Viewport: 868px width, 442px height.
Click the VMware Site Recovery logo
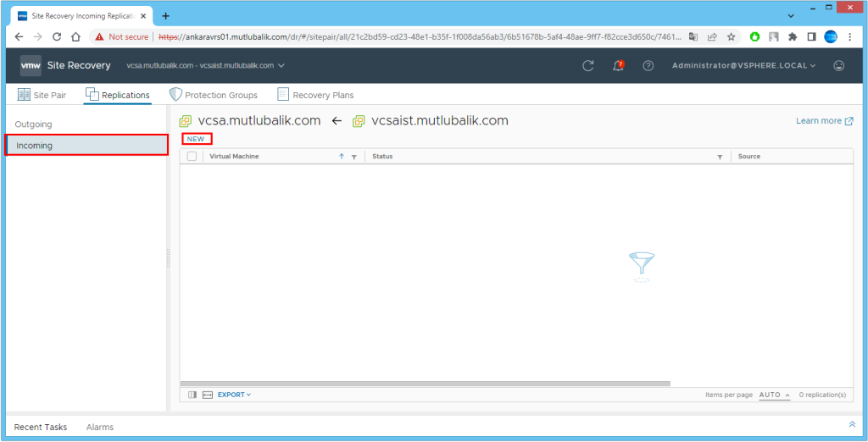click(30, 65)
